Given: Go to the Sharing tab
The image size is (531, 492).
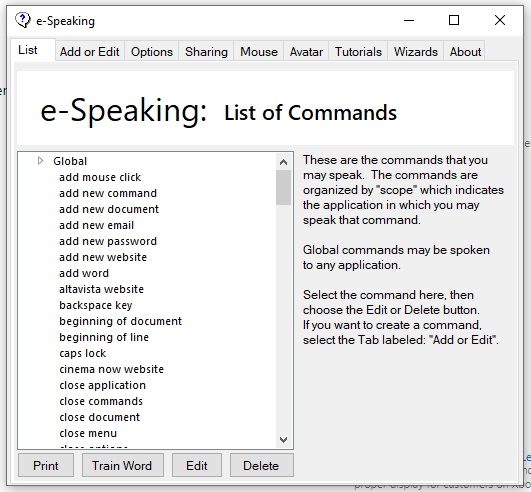Looking at the screenshot, I should (206, 51).
